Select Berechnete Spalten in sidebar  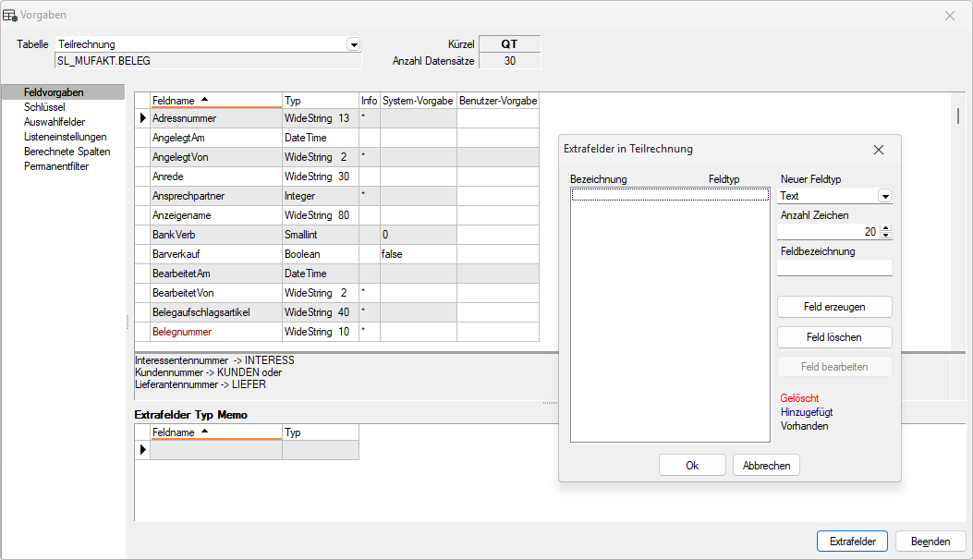click(67, 152)
